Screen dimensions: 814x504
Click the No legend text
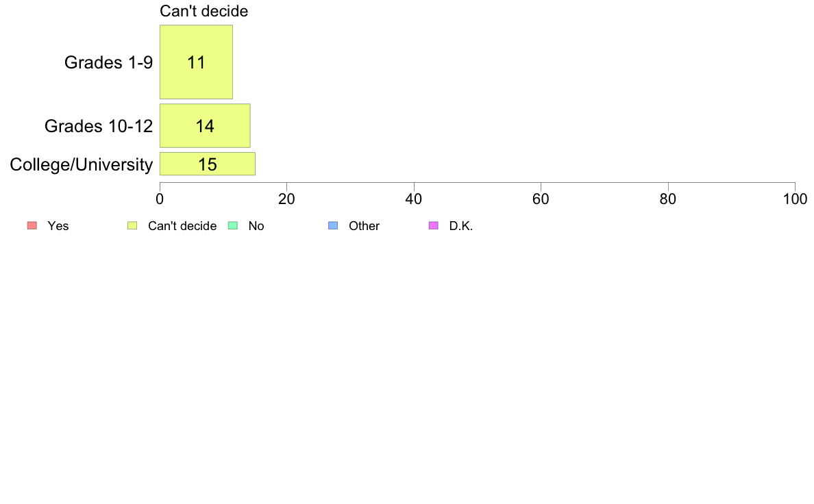click(x=256, y=226)
